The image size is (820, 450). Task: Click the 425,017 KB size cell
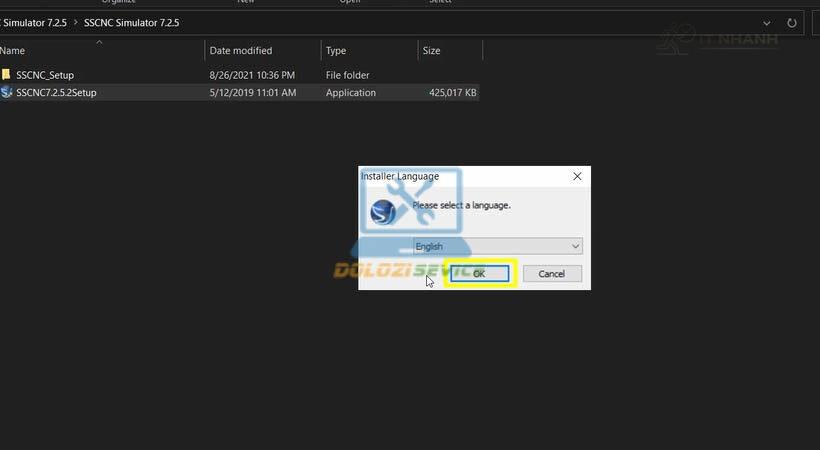point(452,93)
